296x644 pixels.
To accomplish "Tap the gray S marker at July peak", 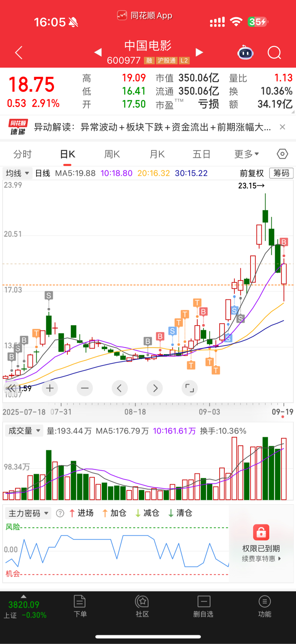I will click(x=49, y=296).
